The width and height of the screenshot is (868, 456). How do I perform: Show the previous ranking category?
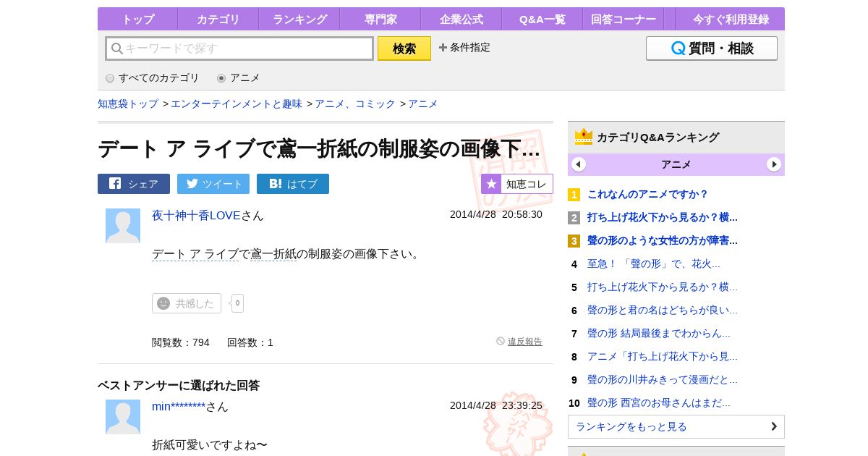[x=579, y=164]
